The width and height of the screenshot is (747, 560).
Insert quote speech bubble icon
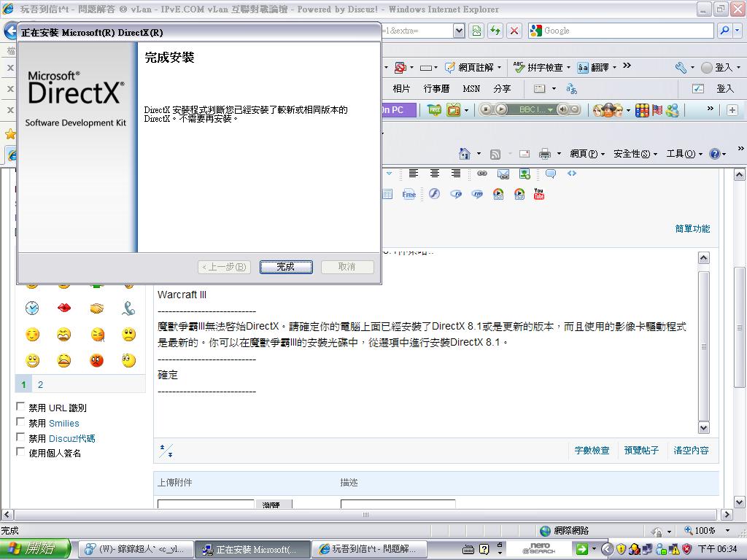551,174
